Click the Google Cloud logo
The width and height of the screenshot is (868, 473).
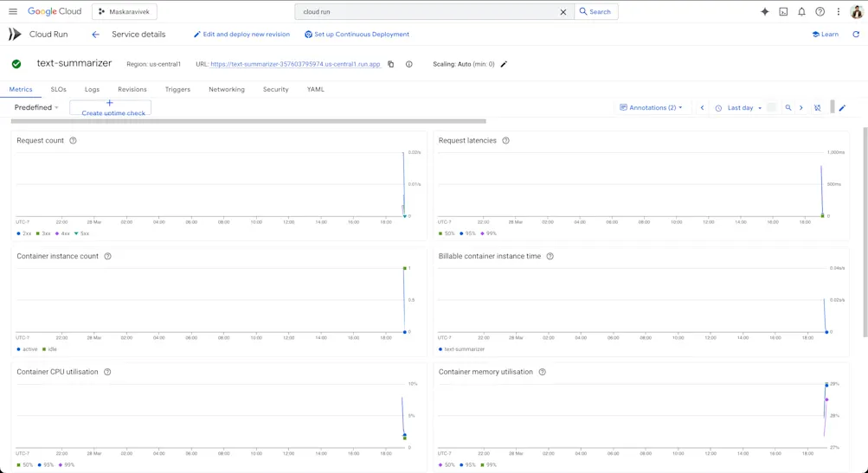[55, 11]
